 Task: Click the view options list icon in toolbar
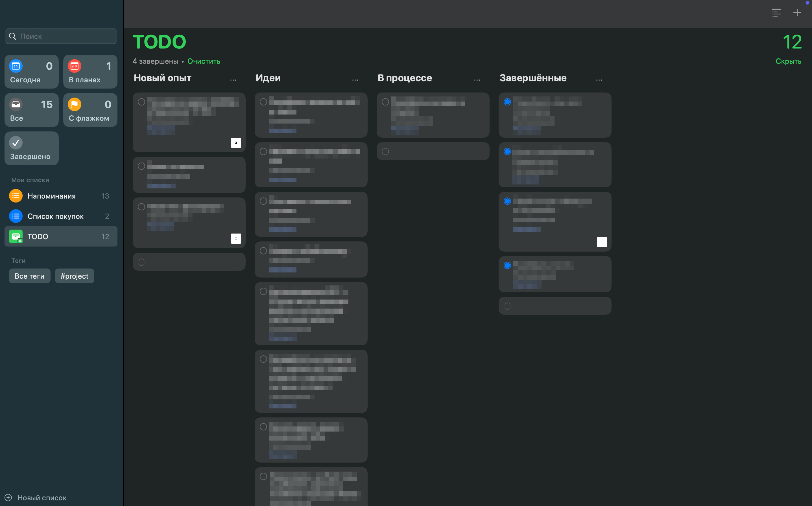(776, 13)
